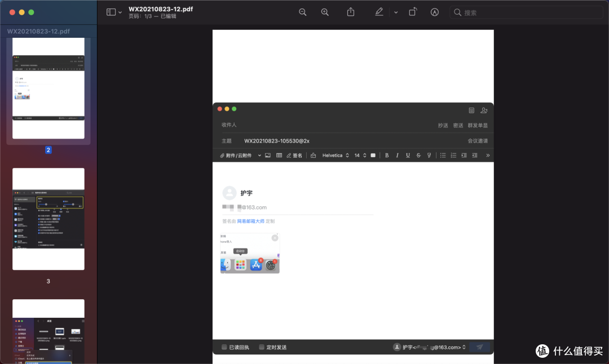
Task: Rotate the PDF page
Action: pyautogui.click(x=412, y=12)
